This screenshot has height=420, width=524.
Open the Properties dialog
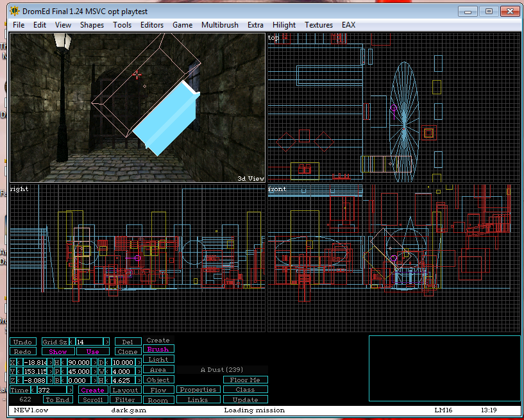tap(198, 390)
